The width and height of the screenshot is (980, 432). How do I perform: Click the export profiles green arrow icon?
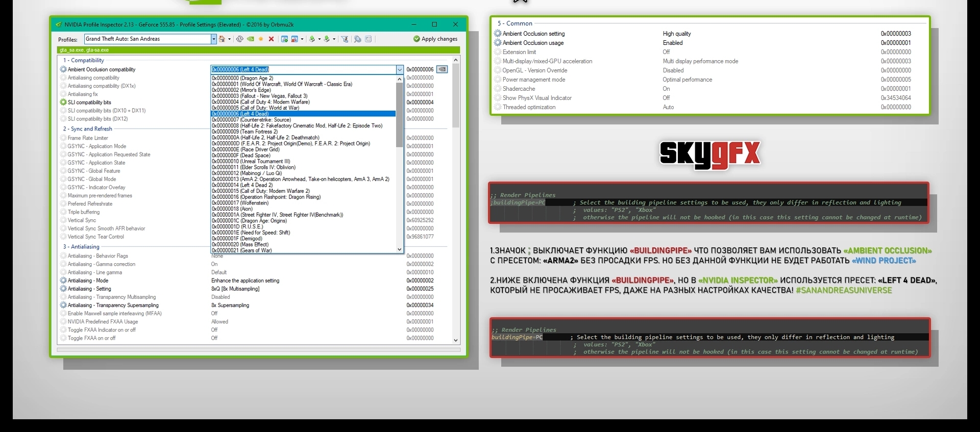pyautogui.click(x=312, y=39)
